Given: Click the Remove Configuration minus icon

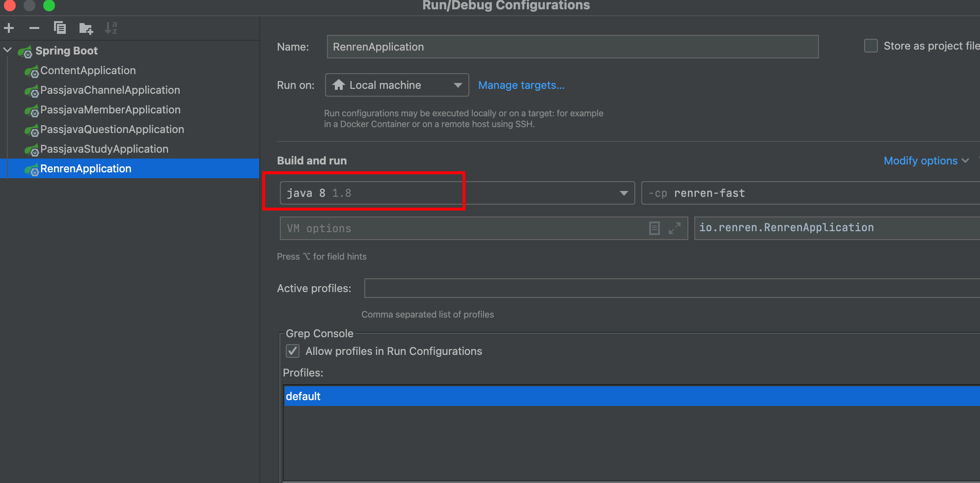Looking at the screenshot, I should click(34, 28).
